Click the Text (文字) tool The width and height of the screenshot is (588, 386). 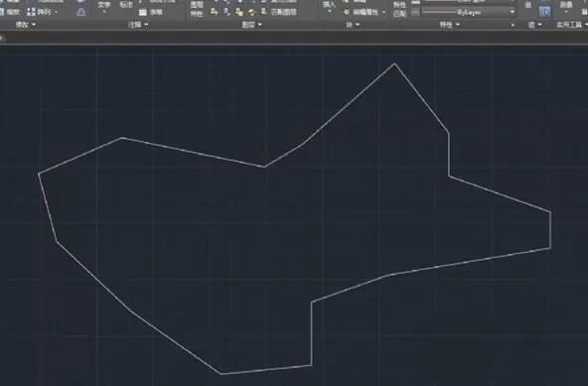[x=104, y=5]
